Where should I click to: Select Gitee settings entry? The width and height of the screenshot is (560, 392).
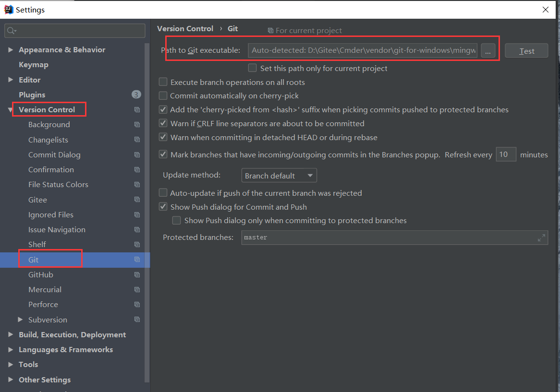[x=37, y=200]
